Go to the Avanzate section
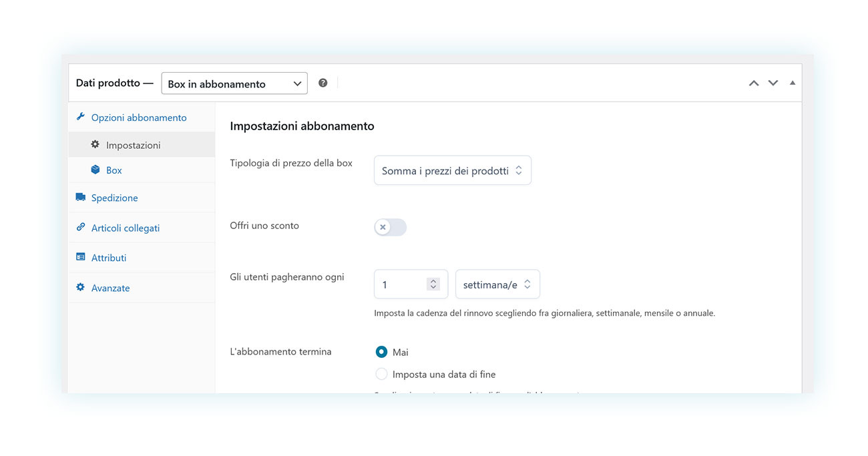Image resolution: width=868 pixels, height=456 pixels. point(111,287)
